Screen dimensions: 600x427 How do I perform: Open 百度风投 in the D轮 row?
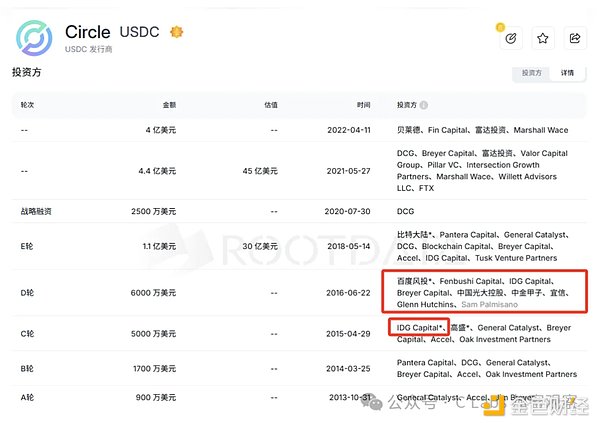coord(416,280)
